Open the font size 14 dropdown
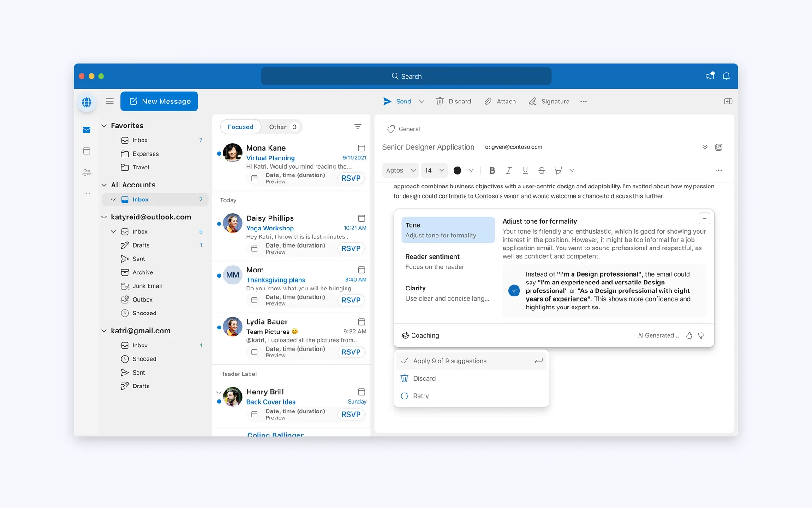 [x=434, y=170]
